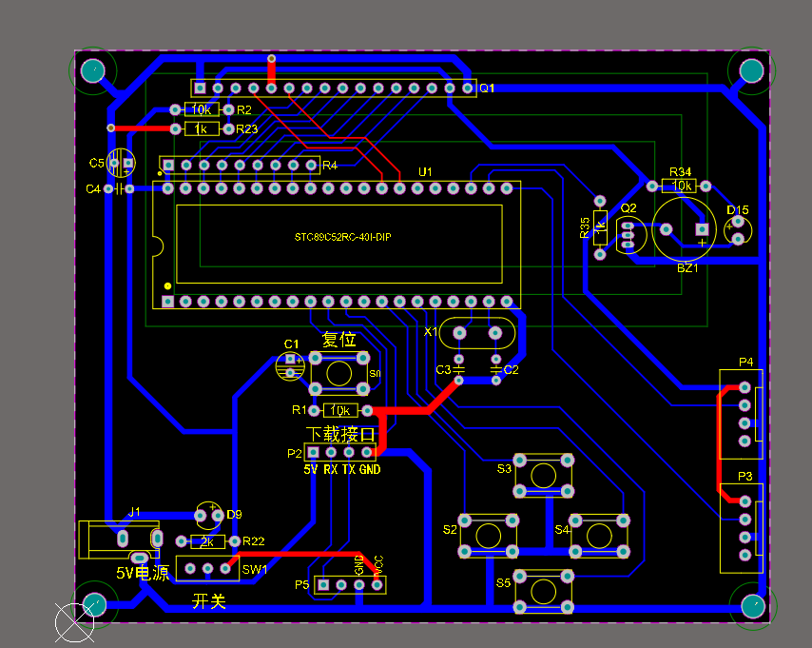Select the 复位 silkscreen text
Viewport: 812px width, 648px height.
click(338, 340)
